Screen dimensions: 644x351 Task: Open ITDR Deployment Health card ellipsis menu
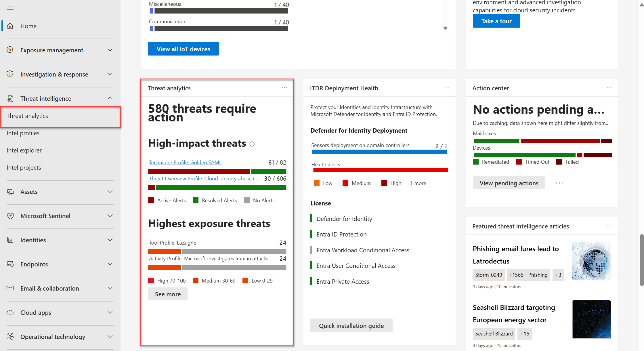tap(447, 88)
